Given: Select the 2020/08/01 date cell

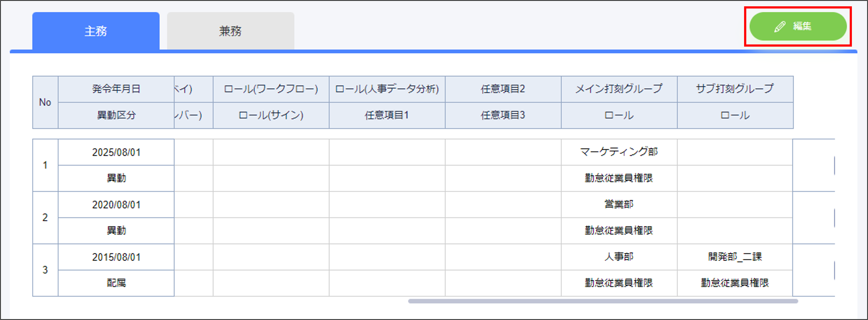Looking at the screenshot, I should coord(116,205).
